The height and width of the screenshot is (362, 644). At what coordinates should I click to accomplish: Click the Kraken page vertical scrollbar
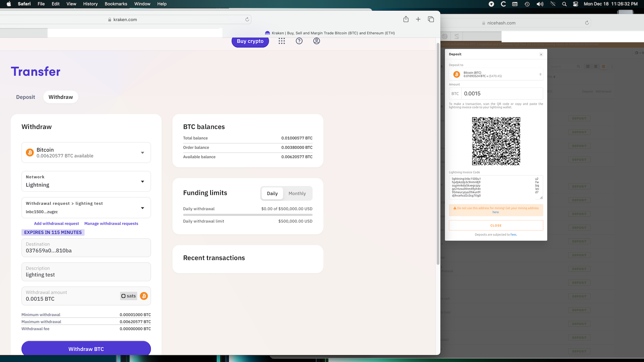pyautogui.click(x=438, y=154)
